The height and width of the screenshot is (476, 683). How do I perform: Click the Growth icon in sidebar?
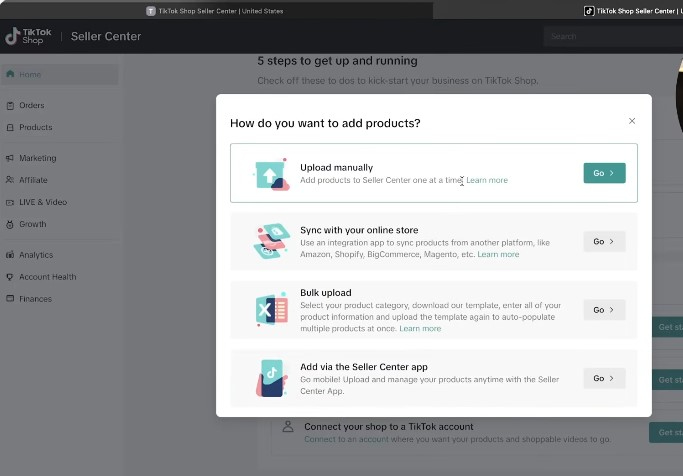[10, 224]
